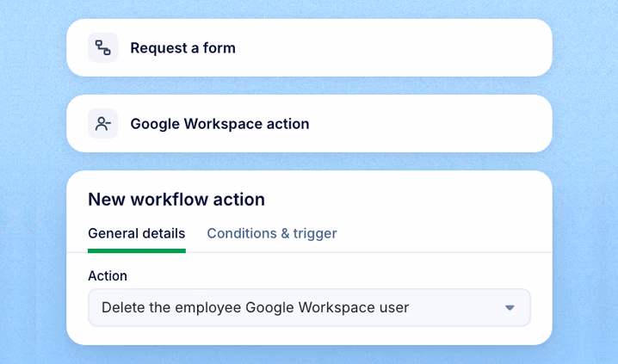
Task: Switch to the General details tab
Action: (x=136, y=233)
